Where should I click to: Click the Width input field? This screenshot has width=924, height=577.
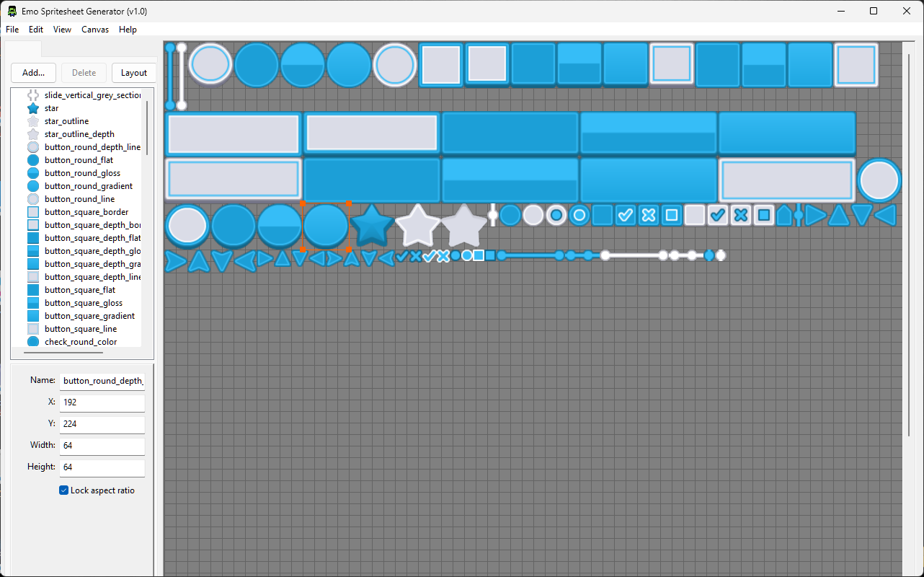tap(102, 446)
